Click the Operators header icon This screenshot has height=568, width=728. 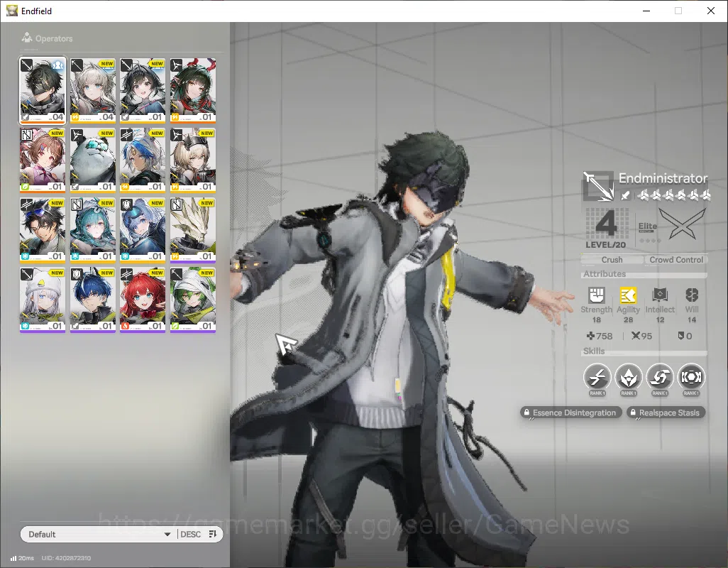27,38
